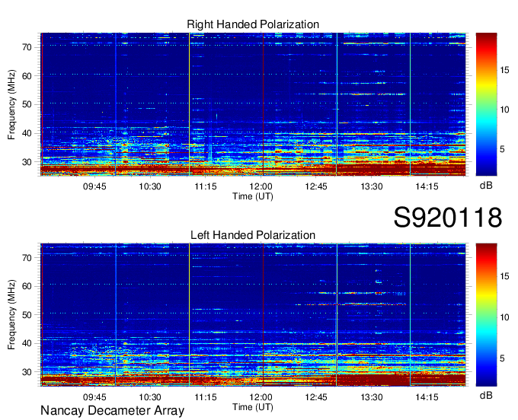
Task: Click the 09:45 tick under Left Handed plot
Action: tap(94, 397)
